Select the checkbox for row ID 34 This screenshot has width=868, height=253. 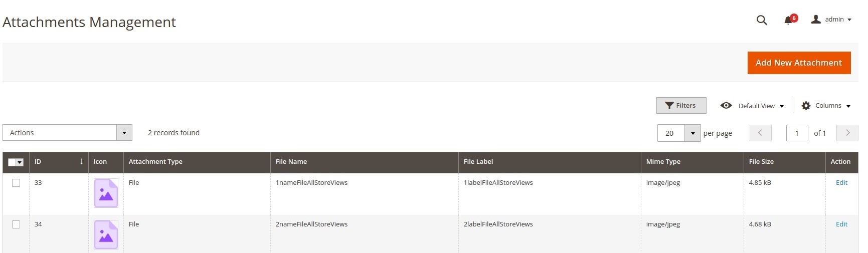[x=16, y=224]
